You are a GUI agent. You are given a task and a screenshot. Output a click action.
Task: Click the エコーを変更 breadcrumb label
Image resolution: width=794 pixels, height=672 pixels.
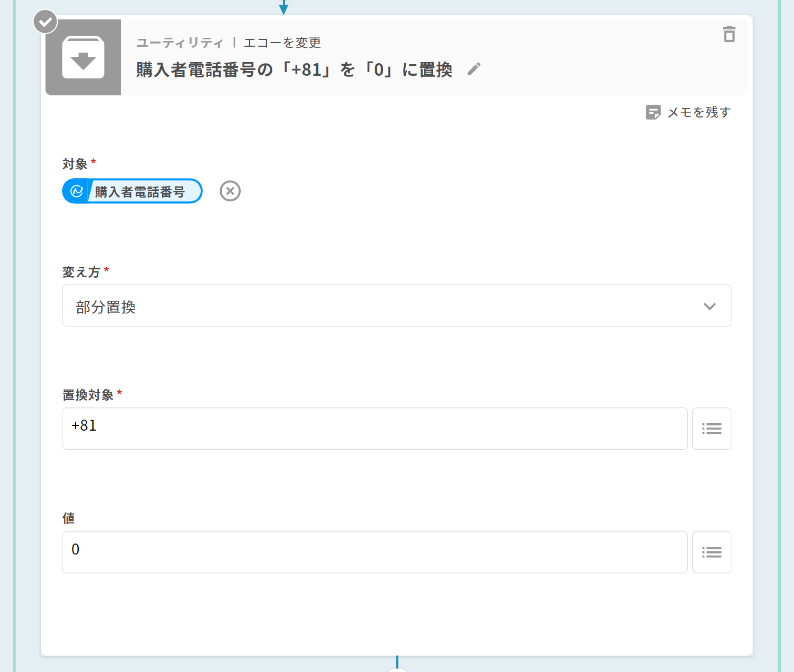click(x=282, y=43)
